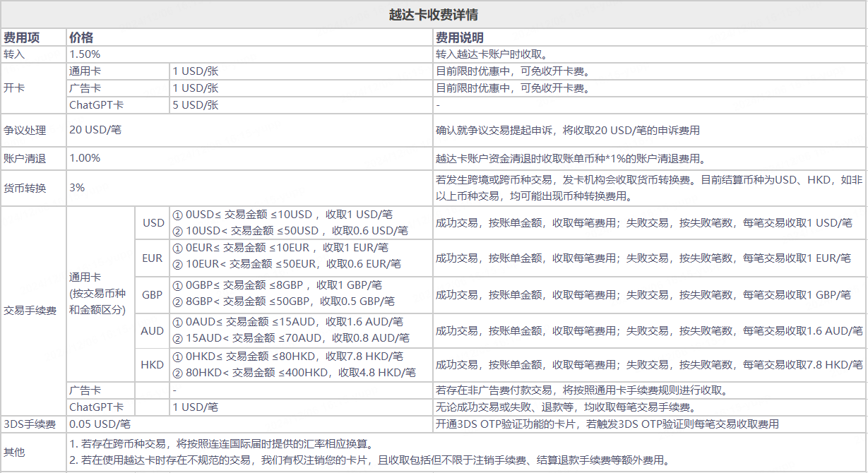
Task: Click the 0HKD≤ 交易金额 ≤80HKD rule
Action: pos(287,357)
